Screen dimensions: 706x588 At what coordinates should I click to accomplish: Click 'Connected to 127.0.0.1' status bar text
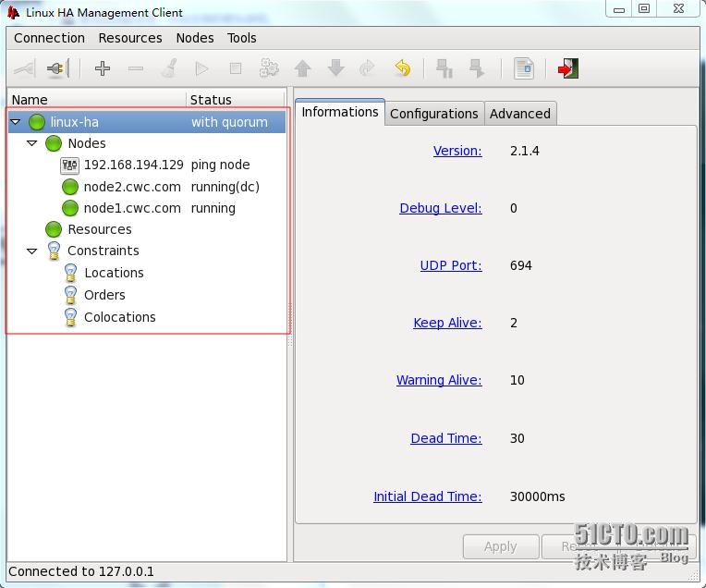click(x=81, y=571)
